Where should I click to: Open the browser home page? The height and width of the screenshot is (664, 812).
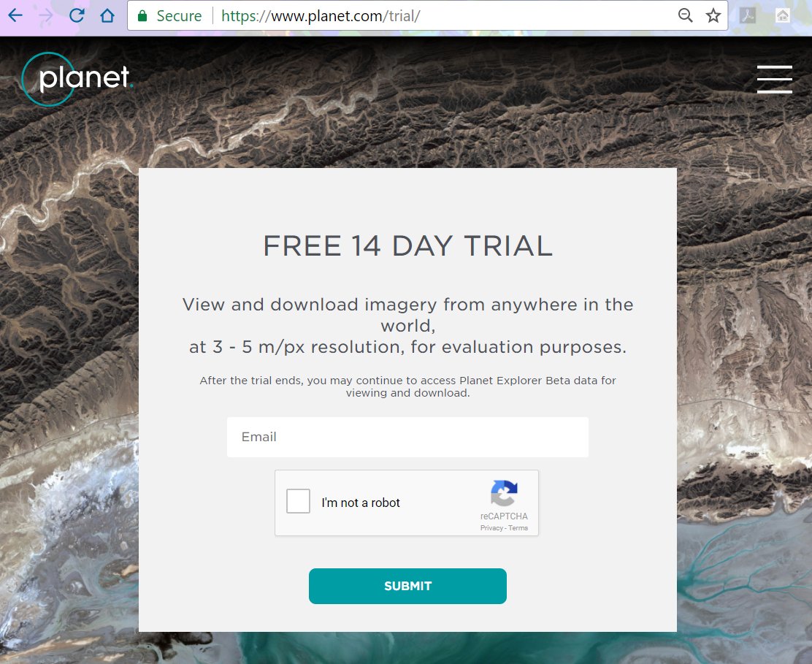107,15
